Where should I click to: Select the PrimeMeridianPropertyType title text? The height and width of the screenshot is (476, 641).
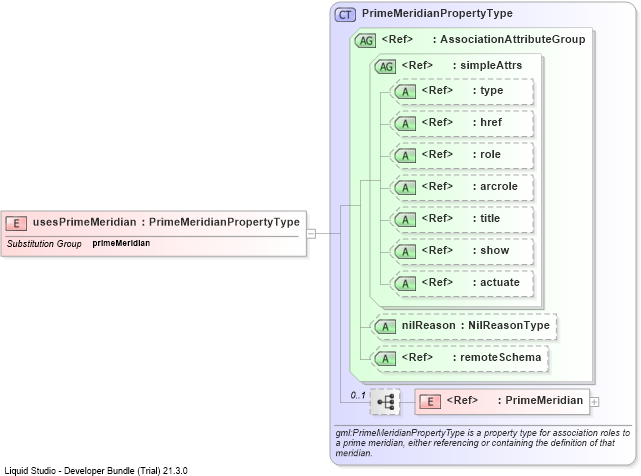coord(437,13)
